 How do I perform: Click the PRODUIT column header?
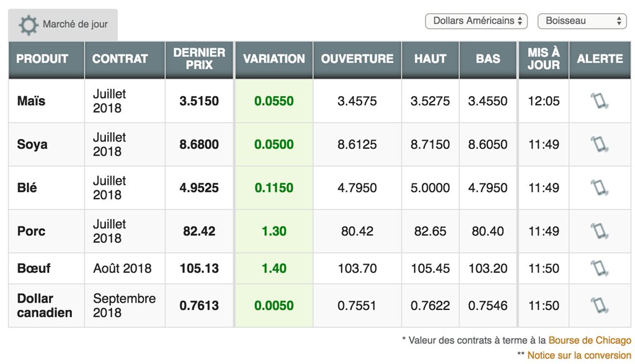click(x=42, y=59)
